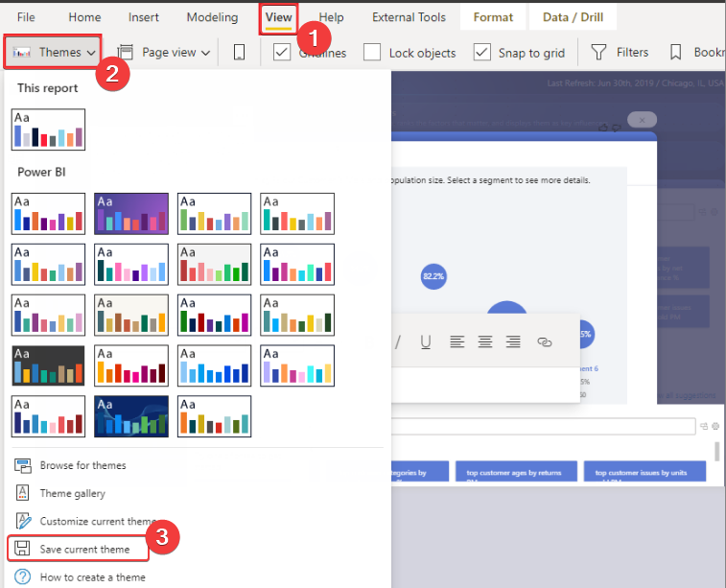Click the italic formatting icon
The height and width of the screenshot is (588, 726).
[x=398, y=342]
